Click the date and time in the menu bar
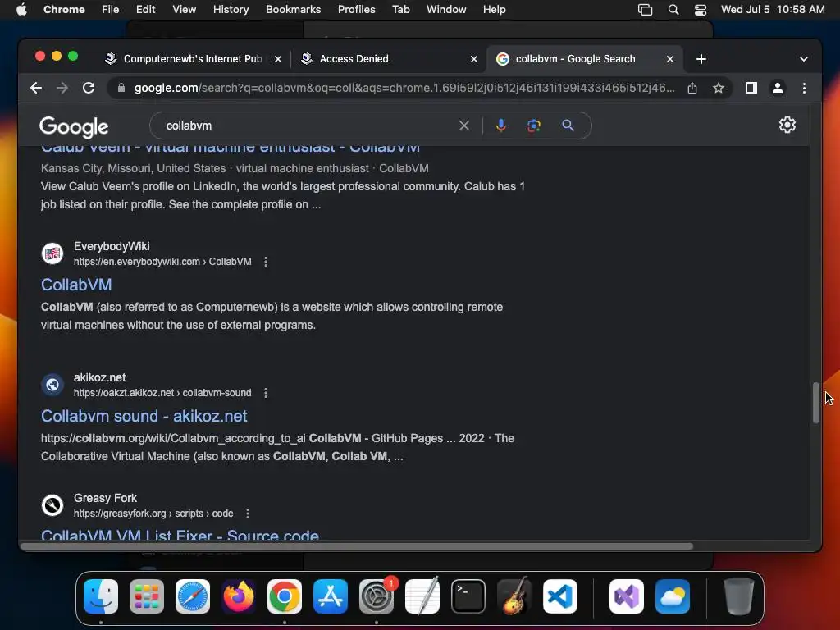 point(773,10)
